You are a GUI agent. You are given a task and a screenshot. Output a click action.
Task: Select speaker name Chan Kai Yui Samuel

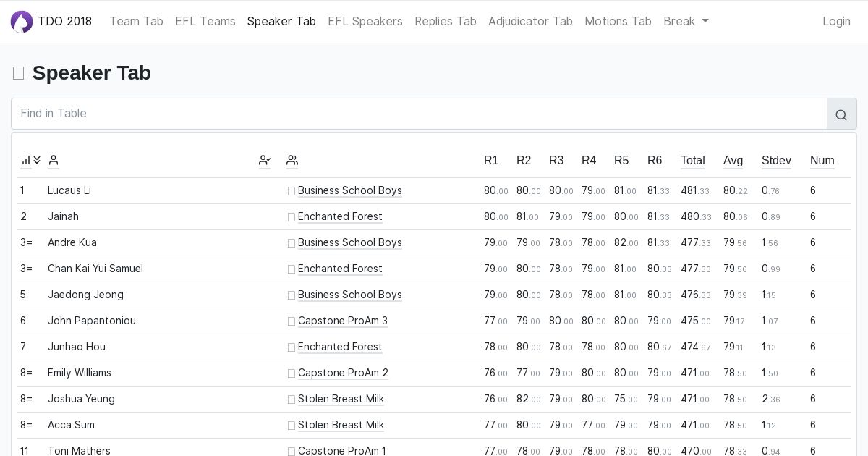(x=95, y=269)
